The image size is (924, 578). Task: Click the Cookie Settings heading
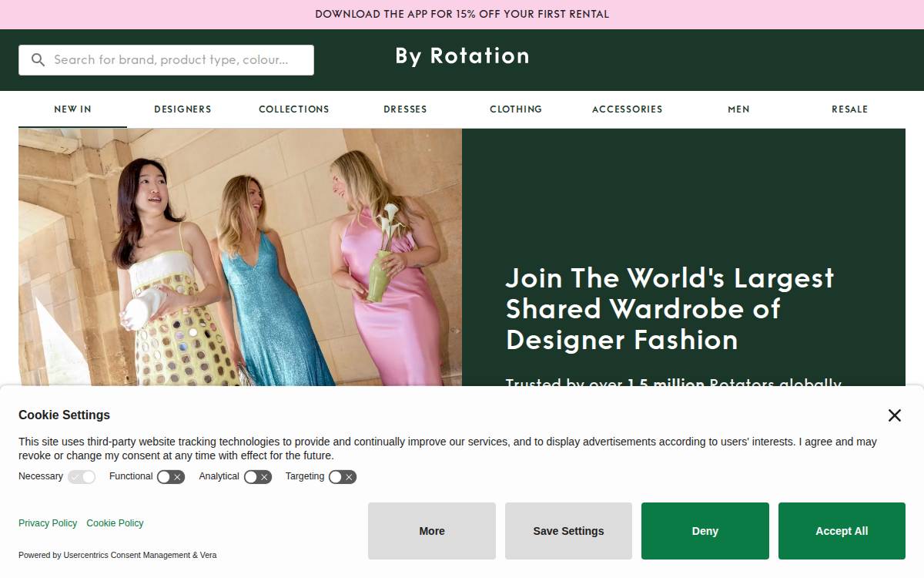click(x=65, y=415)
